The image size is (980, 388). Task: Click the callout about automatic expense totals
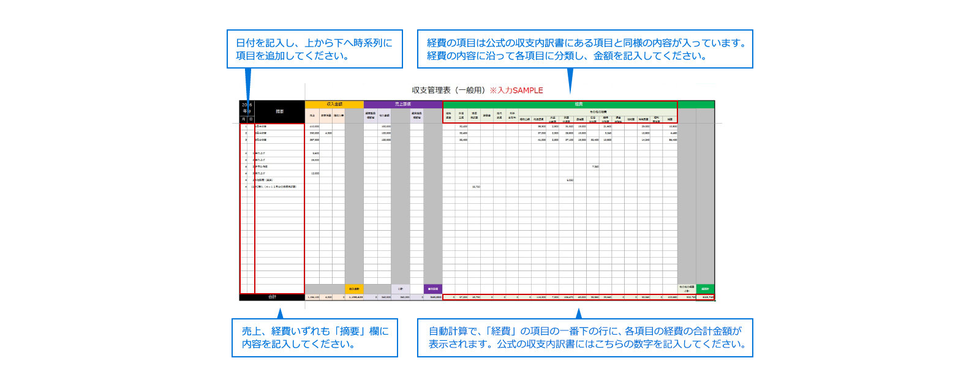click(x=585, y=337)
